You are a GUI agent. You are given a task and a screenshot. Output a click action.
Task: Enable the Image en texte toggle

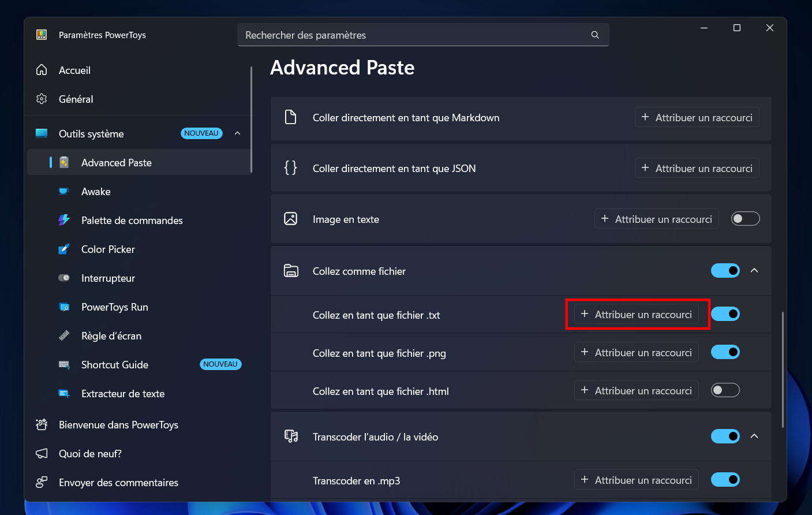click(746, 219)
